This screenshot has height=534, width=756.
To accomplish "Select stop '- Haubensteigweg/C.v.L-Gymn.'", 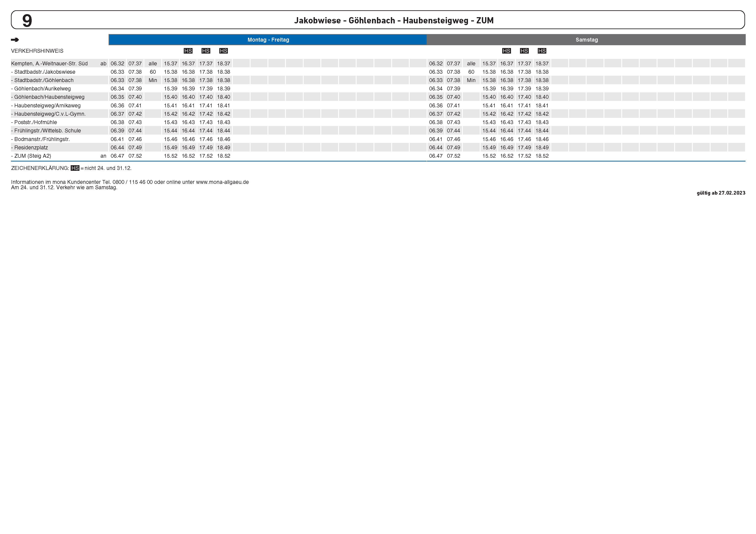I will pos(48,114).
